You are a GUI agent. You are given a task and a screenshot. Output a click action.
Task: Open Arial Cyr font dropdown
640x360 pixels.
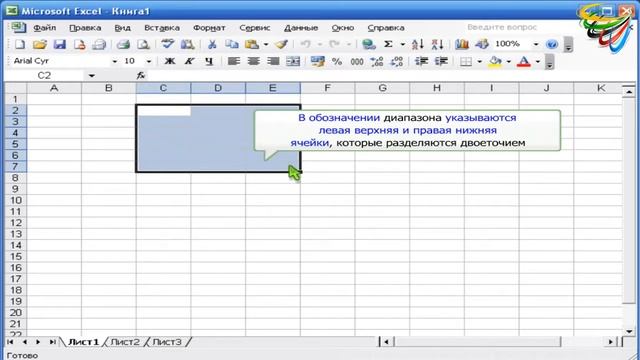(115, 62)
